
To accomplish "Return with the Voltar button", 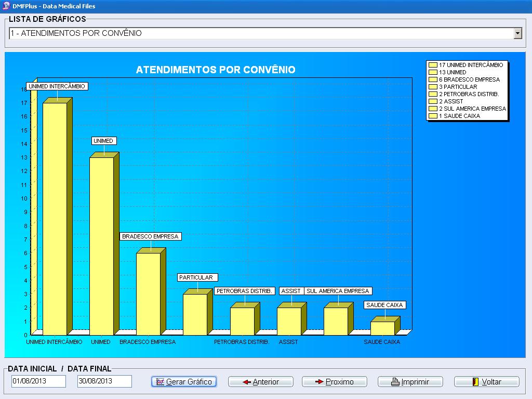I will tap(487, 382).
